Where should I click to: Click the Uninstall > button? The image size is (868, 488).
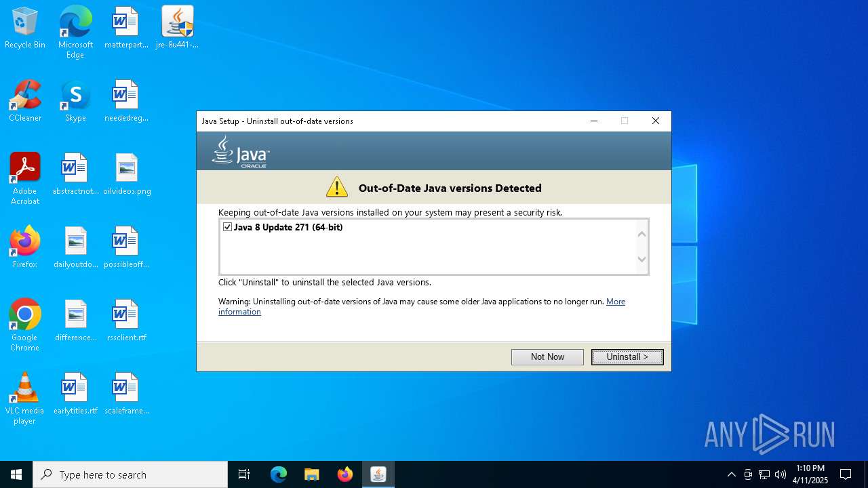[x=627, y=357]
